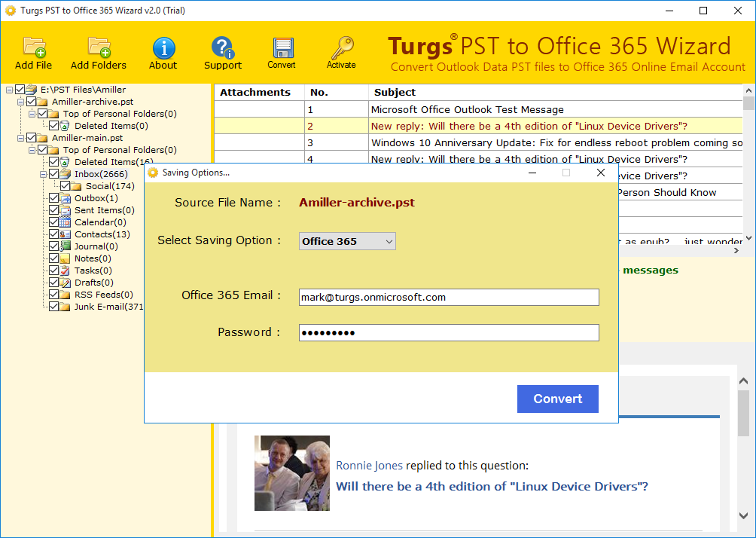Click the Saving Options dialog gear icon
This screenshot has width=756, height=538.
click(x=153, y=173)
